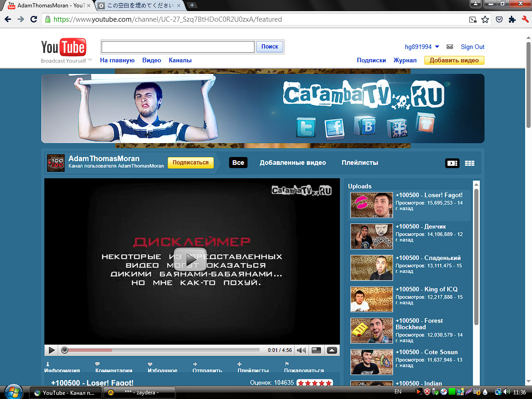The image size is (532, 399).
Task: Switch to player view layout icon
Action: pos(452,163)
